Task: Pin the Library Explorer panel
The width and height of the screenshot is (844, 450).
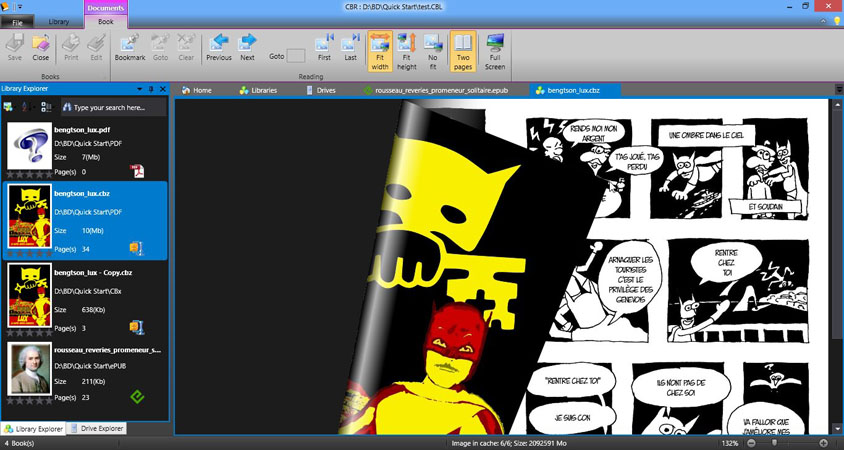Action: click(151, 89)
